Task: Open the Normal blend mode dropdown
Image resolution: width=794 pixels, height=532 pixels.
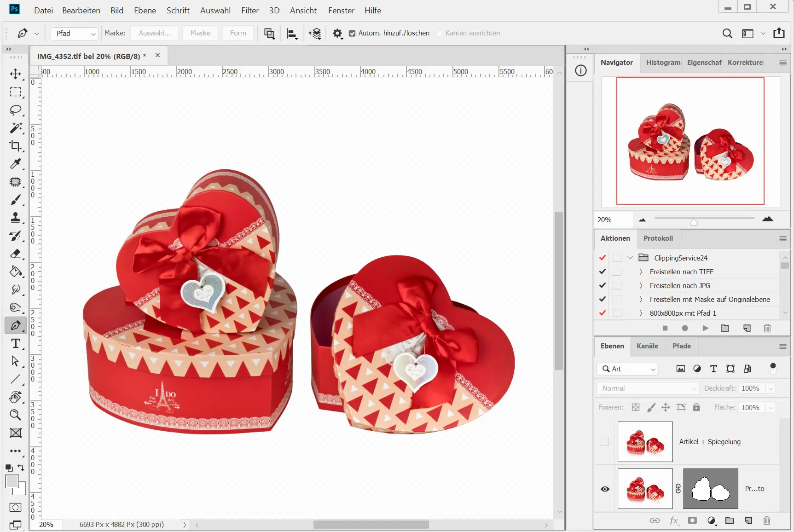Action: [x=648, y=388]
